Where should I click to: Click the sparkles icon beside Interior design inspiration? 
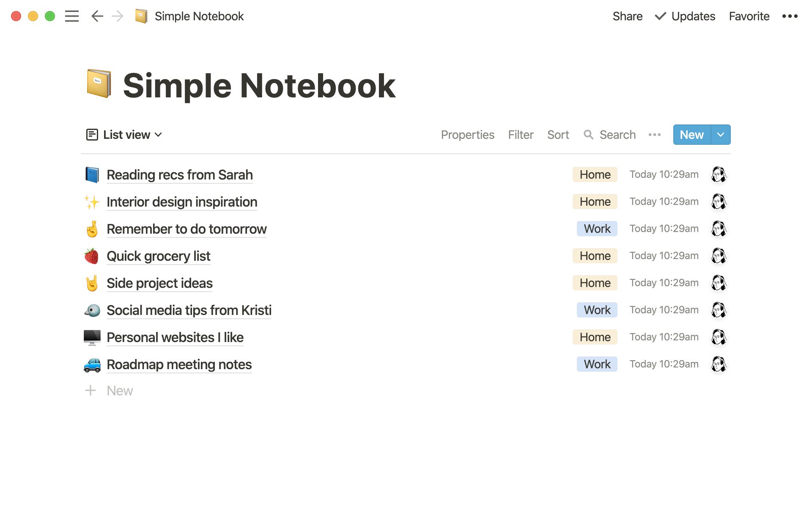pos(92,202)
